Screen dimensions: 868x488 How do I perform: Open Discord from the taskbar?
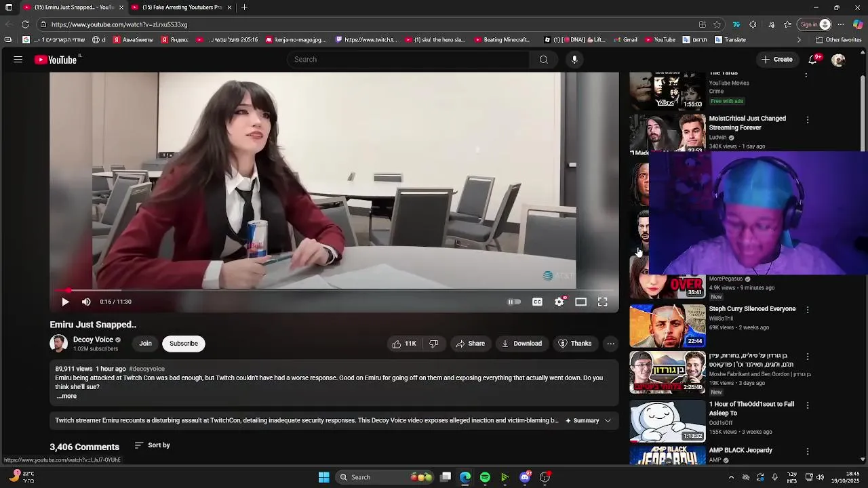(525, 477)
